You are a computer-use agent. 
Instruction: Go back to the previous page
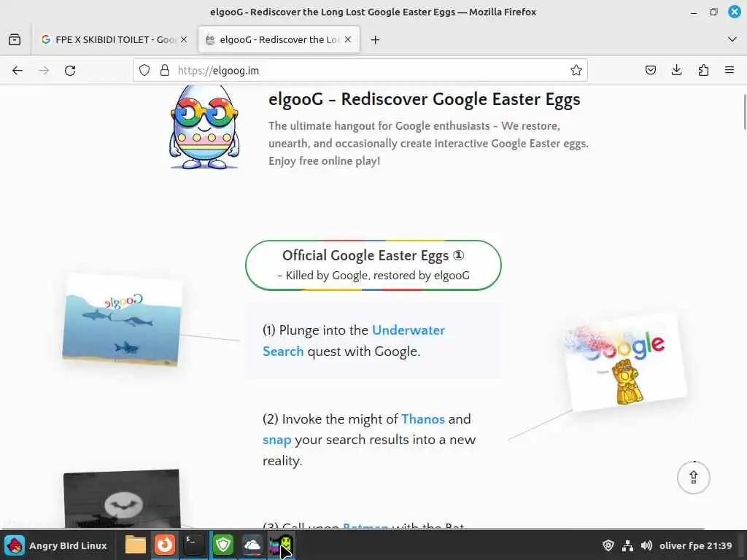pyautogui.click(x=18, y=71)
